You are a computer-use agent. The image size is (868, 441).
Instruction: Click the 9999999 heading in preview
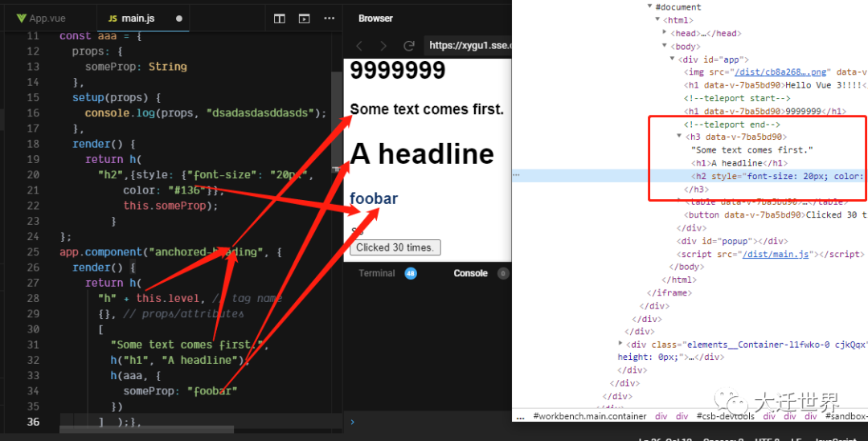point(398,71)
